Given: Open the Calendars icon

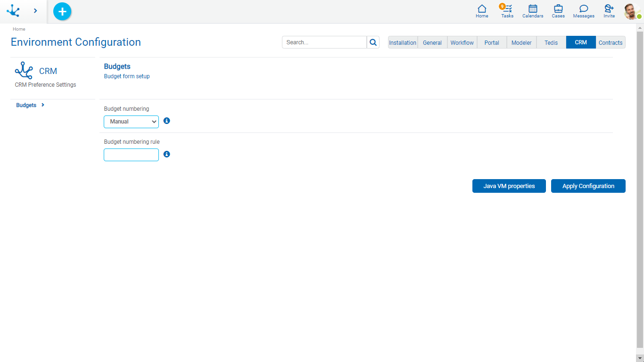Looking at the screenshot, I should [x=533, y=11].
